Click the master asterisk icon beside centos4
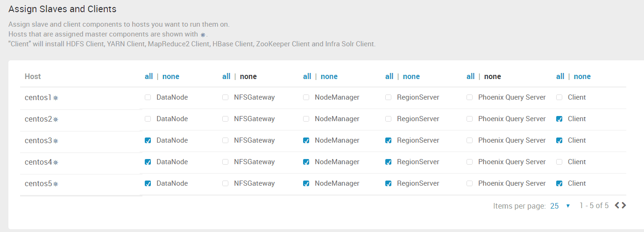The height and width of the screenshot is (232, 644). tap(56, 163)
